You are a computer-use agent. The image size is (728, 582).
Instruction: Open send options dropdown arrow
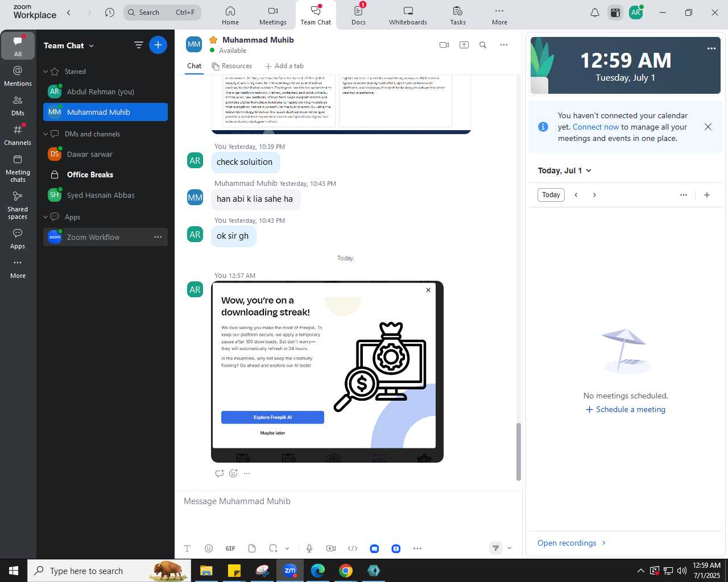pos(510,548)
